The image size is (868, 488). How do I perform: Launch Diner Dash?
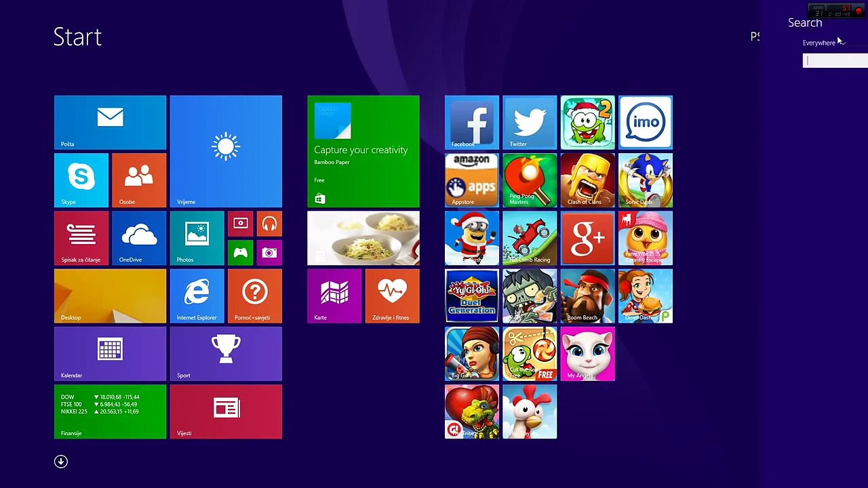click(x=646, y=296)
